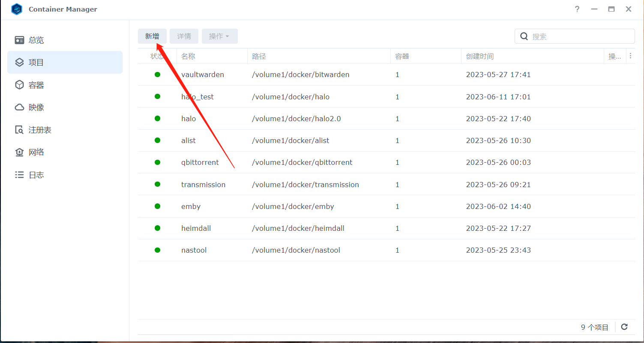Click the 新增 button
Image resolution: width=644 pixels, height=343 pixels.
[152, 36]
